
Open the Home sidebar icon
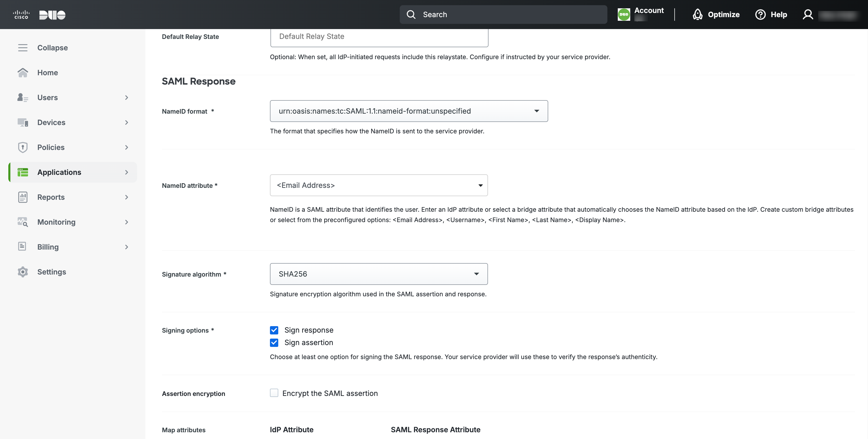23,73
